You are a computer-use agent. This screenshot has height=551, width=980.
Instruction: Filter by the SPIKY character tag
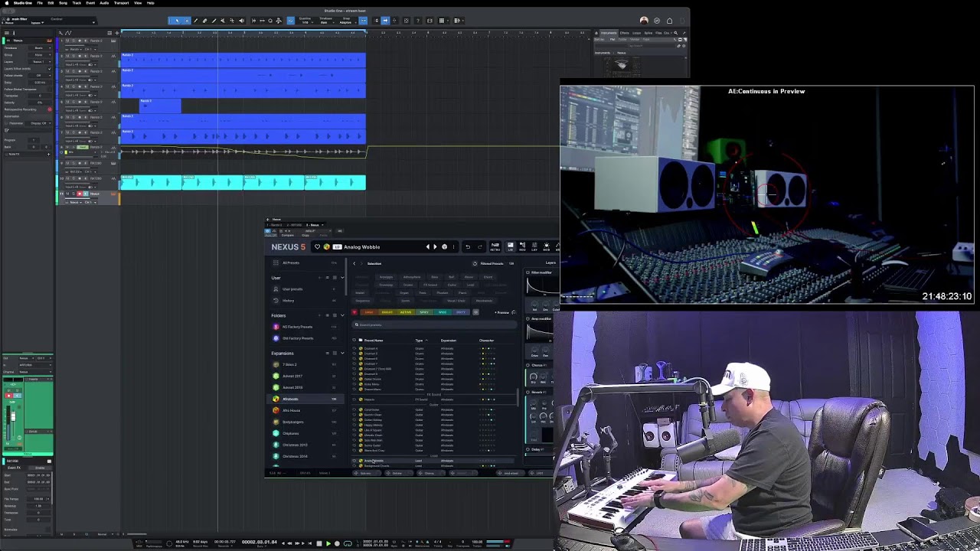point(424,312)
